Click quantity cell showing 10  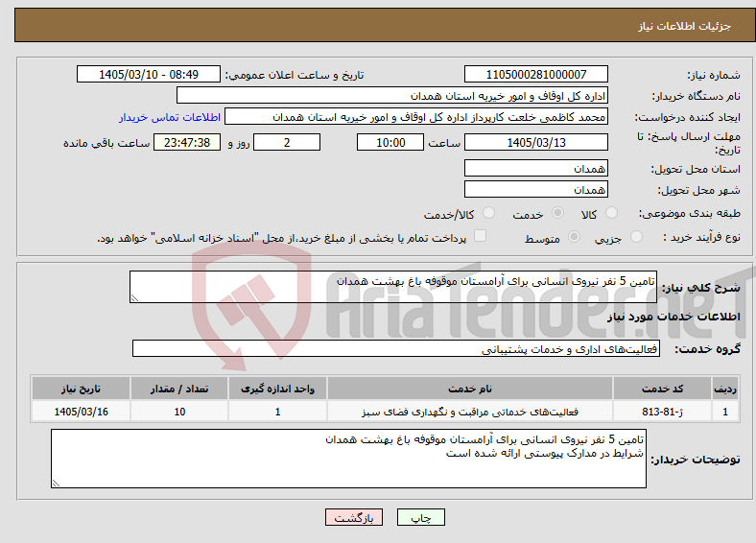pos(179,412)
